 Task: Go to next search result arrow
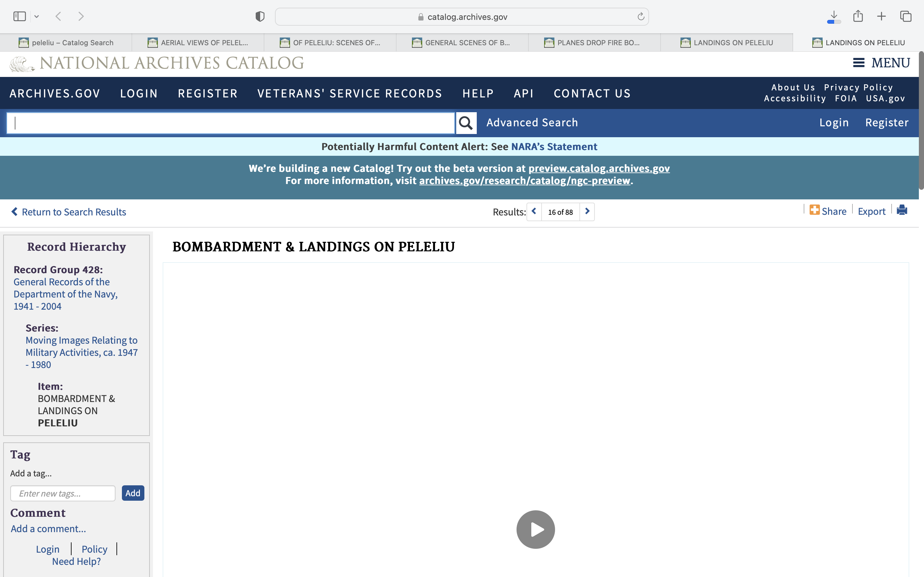click(x=587, y=212)
